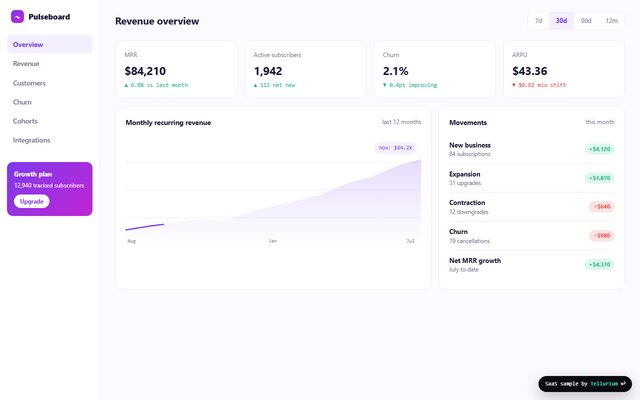Click the Pulseboard logo icon
The image size is (640, 400).
(18, 17)
